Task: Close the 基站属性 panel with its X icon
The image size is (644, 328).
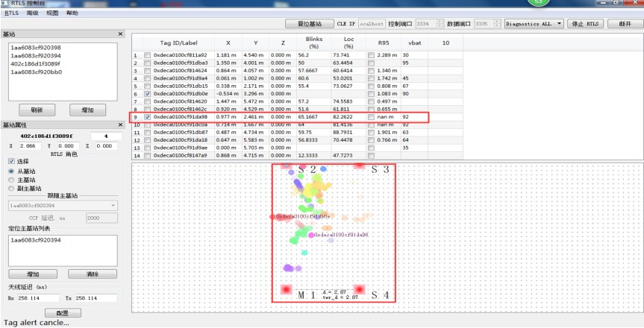Action: [121, 124]
